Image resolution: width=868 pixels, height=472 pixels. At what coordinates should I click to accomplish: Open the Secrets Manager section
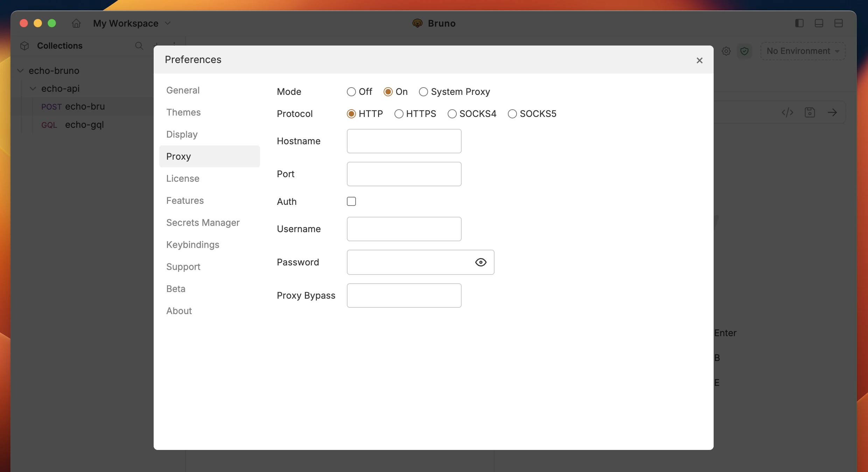pos(203,222)
